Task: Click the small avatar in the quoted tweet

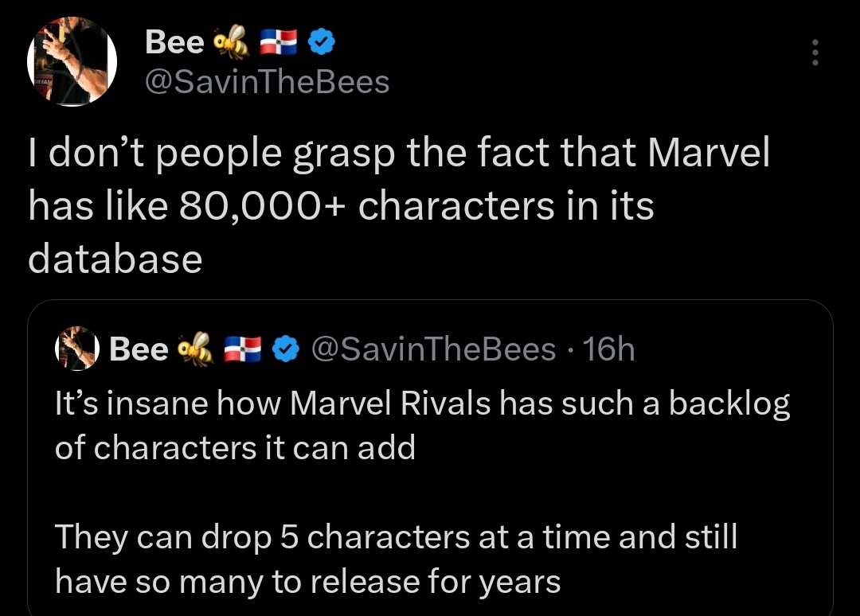Action: click(74, 350)
